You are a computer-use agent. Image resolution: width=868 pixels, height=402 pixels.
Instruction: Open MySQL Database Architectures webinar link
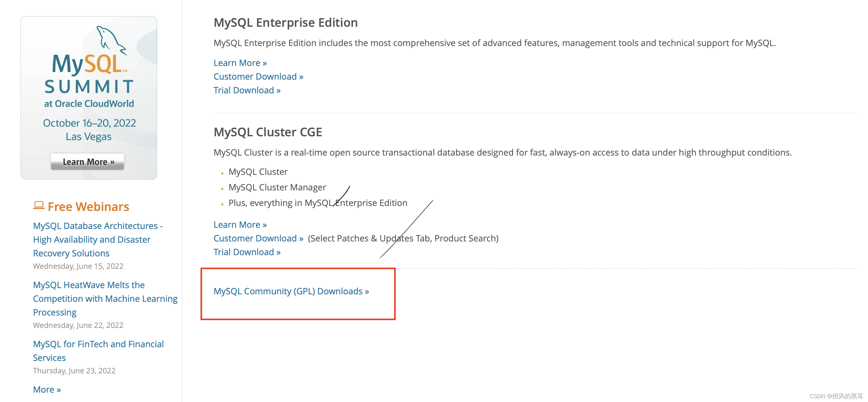click(x=98, y=239)
